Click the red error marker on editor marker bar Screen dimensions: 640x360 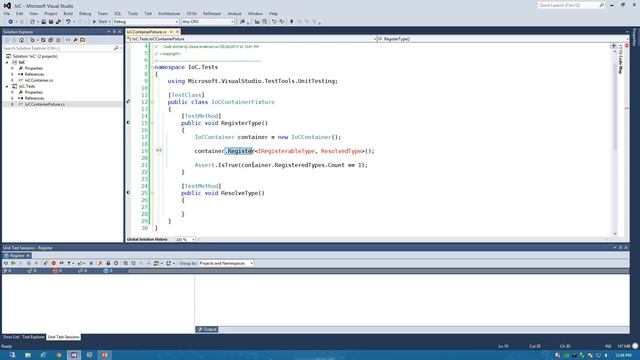click(x=627, y=108)
